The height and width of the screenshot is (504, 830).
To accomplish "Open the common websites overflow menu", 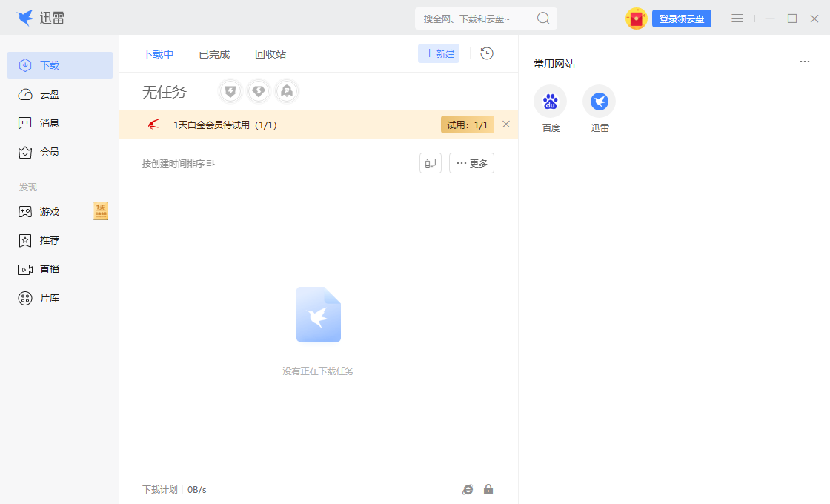I will coord(805,62).
